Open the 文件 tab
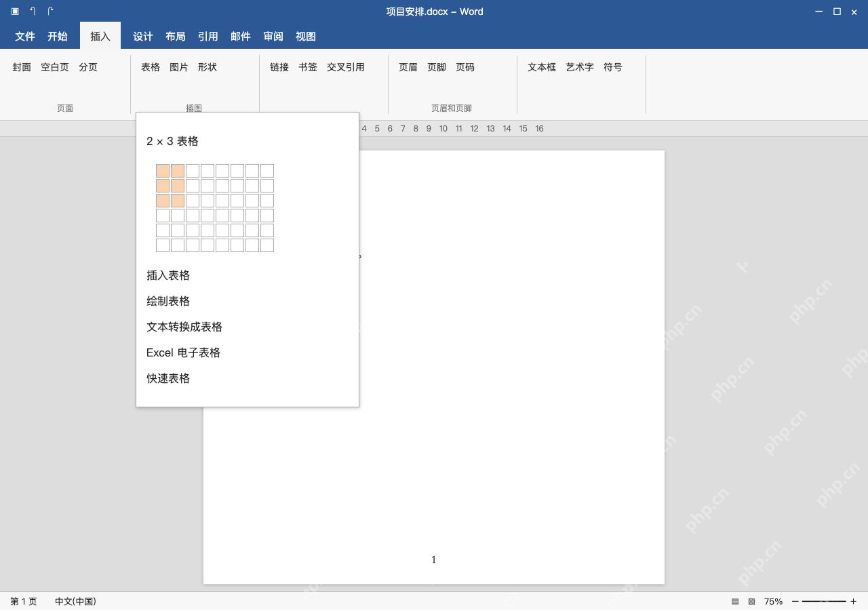This screenshot has width=868, height=610. click(x=25, y=37)
